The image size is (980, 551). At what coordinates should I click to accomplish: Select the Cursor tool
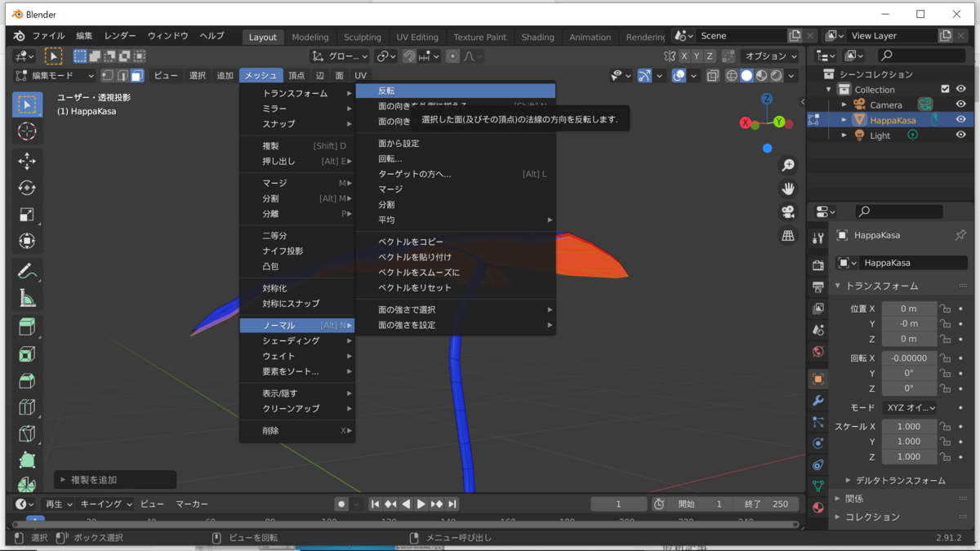click(x=27, y=132)
